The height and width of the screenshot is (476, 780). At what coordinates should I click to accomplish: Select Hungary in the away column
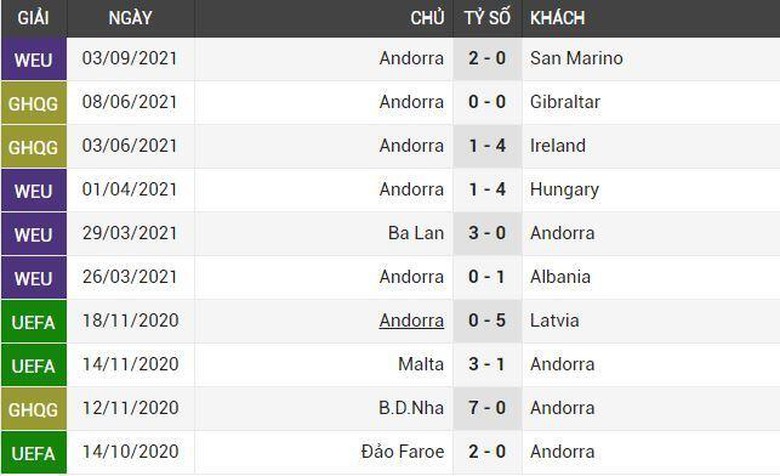click(564, 190)
